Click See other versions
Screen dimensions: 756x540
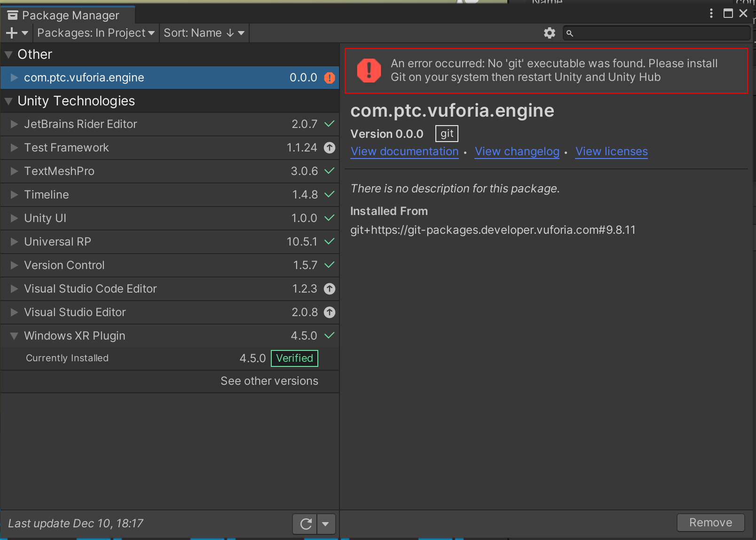coord(269,381)
